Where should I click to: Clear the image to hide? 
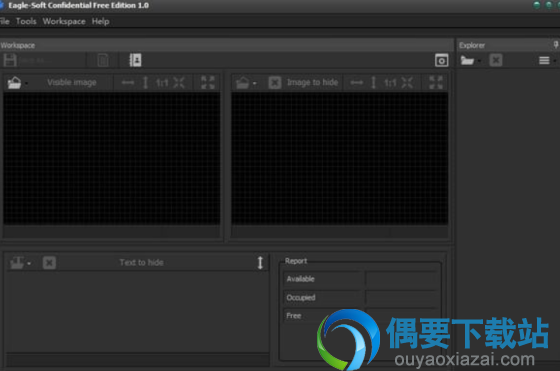275,82
